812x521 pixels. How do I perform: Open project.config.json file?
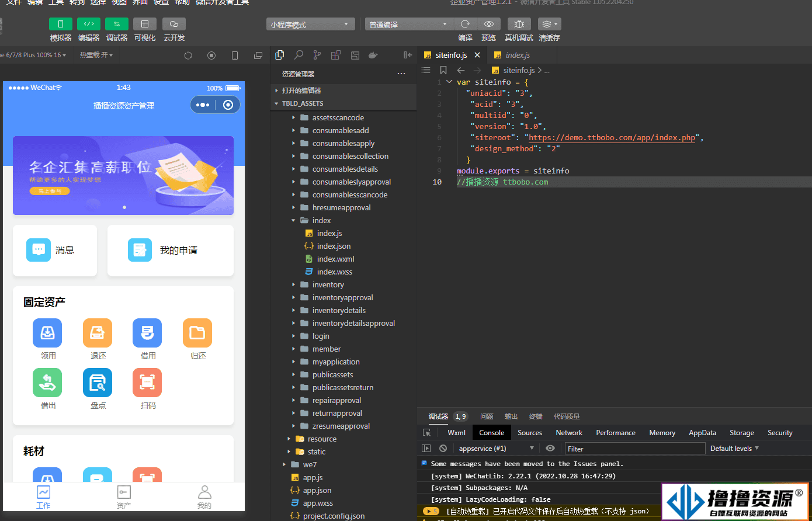pos(344,516)
